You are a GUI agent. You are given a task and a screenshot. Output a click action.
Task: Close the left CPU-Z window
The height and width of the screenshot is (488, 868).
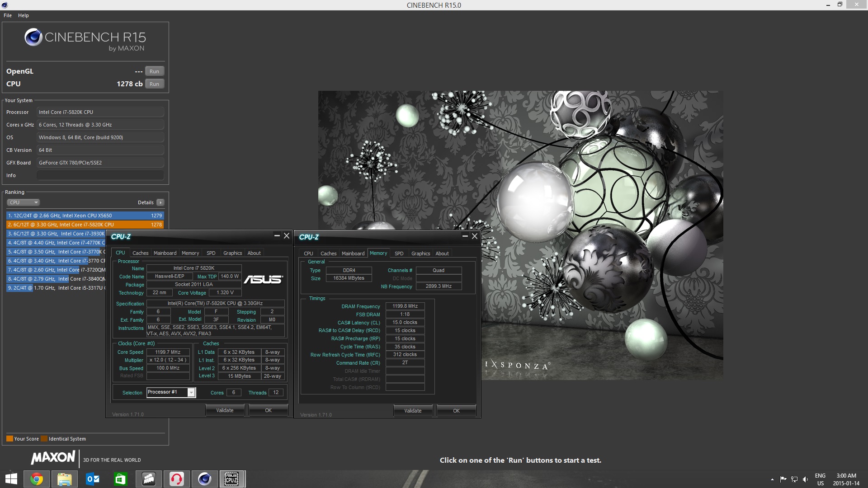[287, 236]
